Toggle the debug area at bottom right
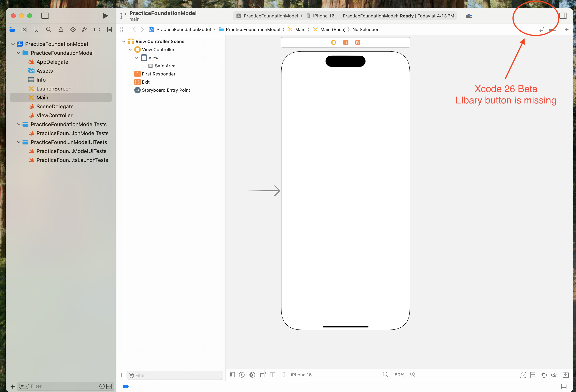This screenshot has height=392, width=576. click(x=564, y=386)
